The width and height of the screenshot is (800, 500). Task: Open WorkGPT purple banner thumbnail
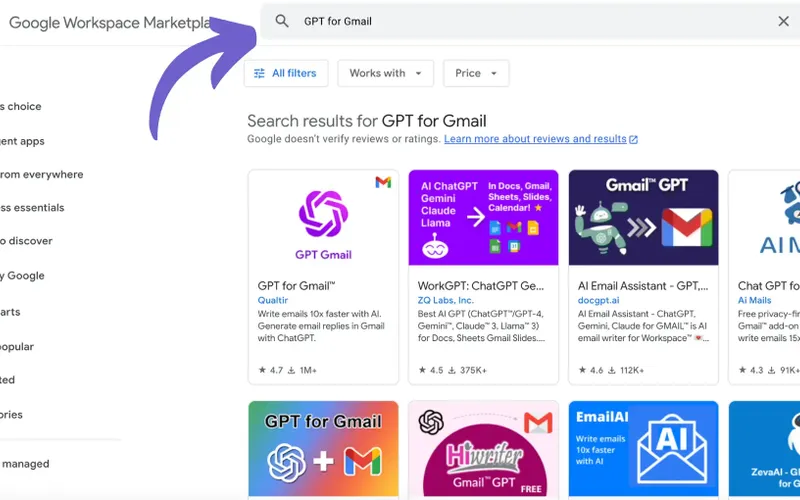pos(483,217)
